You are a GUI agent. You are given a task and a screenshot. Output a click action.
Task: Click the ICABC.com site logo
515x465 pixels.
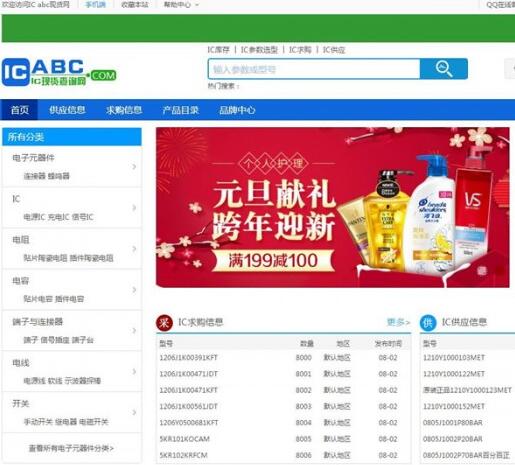pos(59,72)
